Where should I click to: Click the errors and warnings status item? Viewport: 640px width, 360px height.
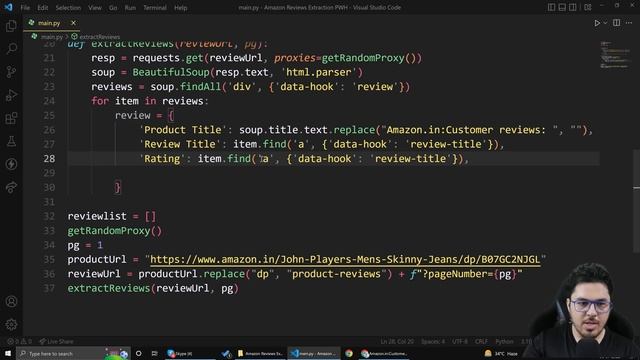20,341
